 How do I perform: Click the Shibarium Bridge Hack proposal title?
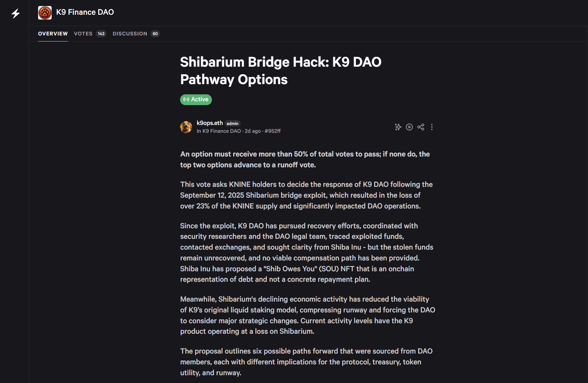(x=281, y=71)
